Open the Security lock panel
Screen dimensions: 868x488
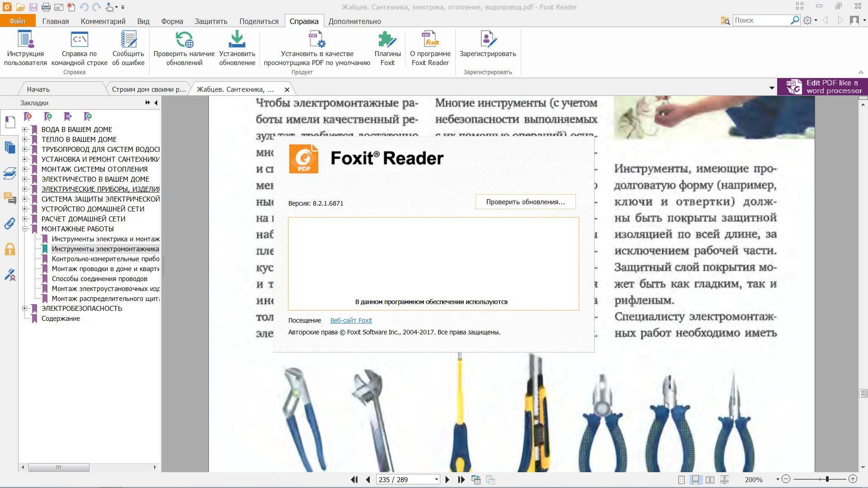[9, 249]
